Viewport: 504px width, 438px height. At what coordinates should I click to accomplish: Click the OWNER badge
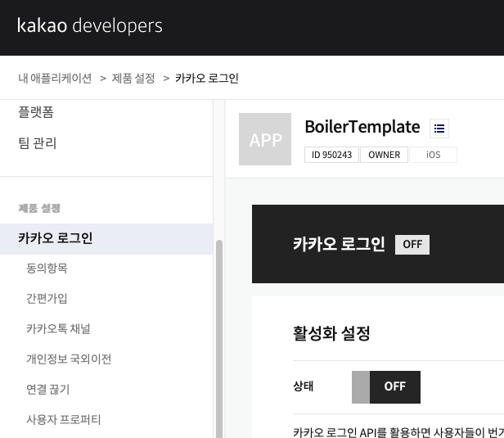pos(384,155)
